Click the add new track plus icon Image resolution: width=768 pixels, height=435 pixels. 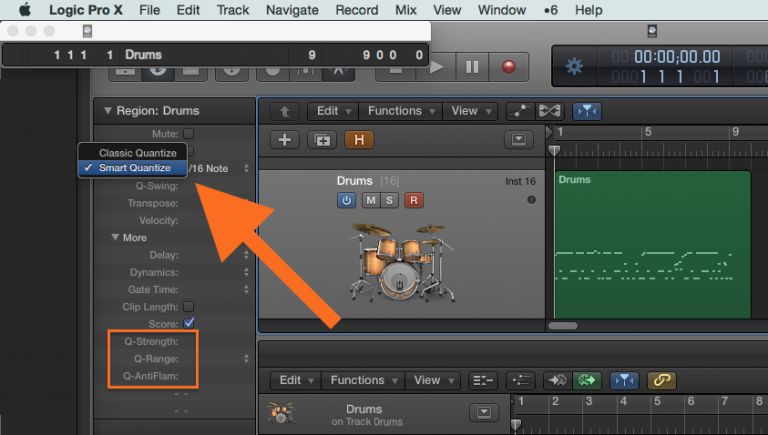click(x=284, y=140)
